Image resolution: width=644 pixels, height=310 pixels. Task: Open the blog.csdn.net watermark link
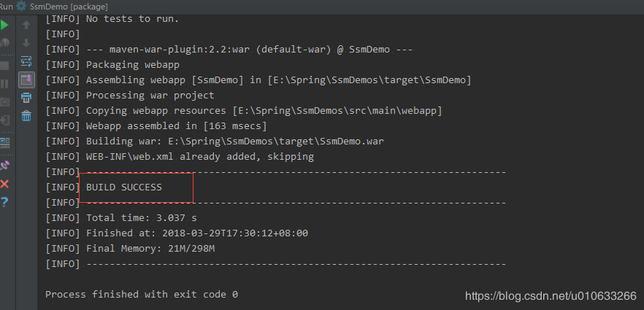(x=551, y=295)
